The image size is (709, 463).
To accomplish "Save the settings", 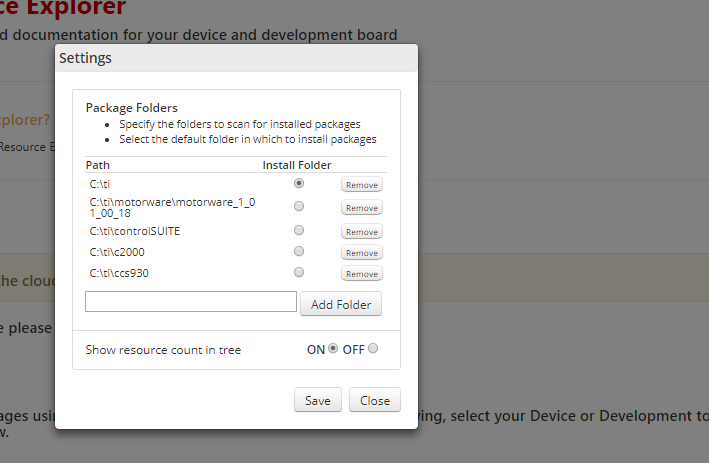I will [x=318, y=400].
